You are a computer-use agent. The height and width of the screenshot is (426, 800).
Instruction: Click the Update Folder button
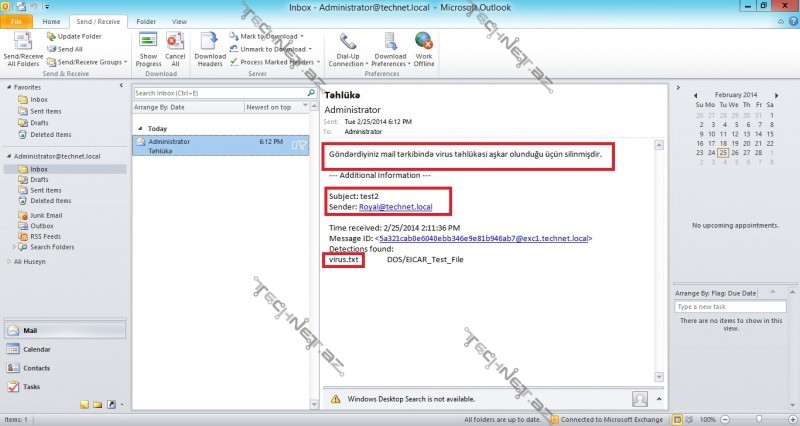point(74,36)
